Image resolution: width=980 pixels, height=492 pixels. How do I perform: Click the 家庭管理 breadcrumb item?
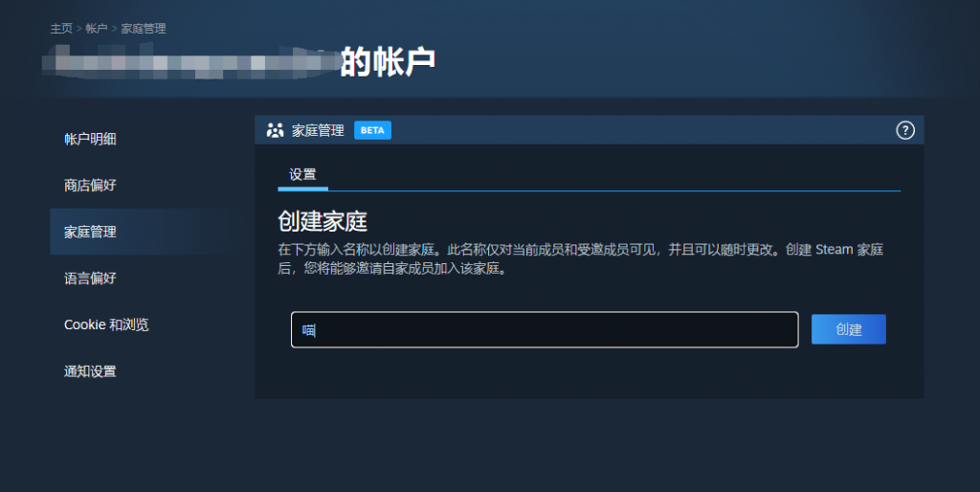(x=144, y=29)
